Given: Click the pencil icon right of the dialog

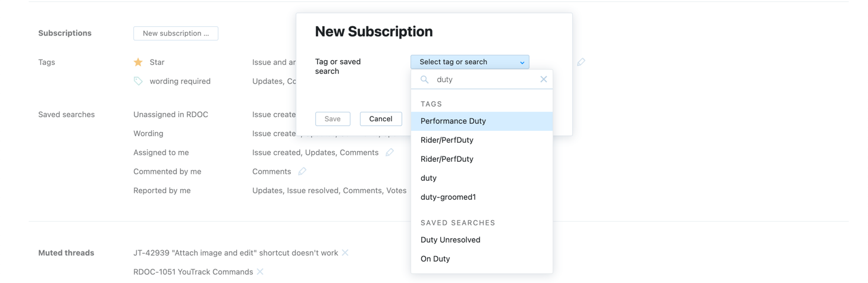Looking at the screenshot, I should click(581, 62).
